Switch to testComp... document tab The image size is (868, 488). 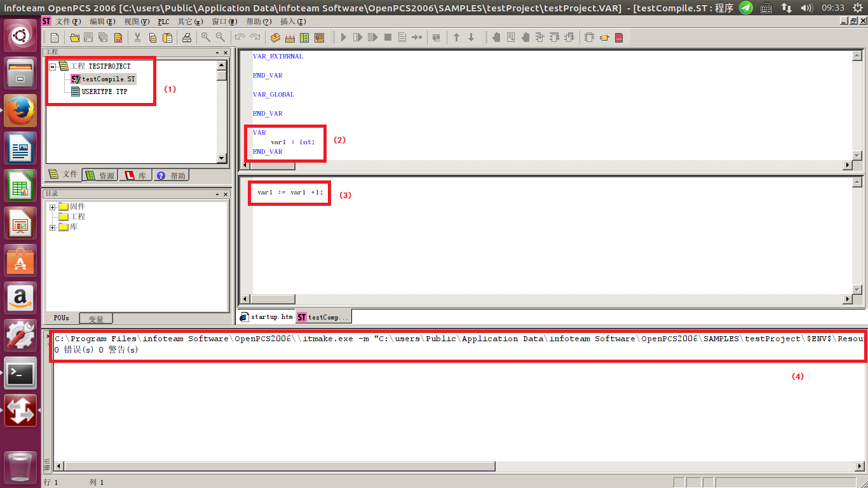pos(323,316)
